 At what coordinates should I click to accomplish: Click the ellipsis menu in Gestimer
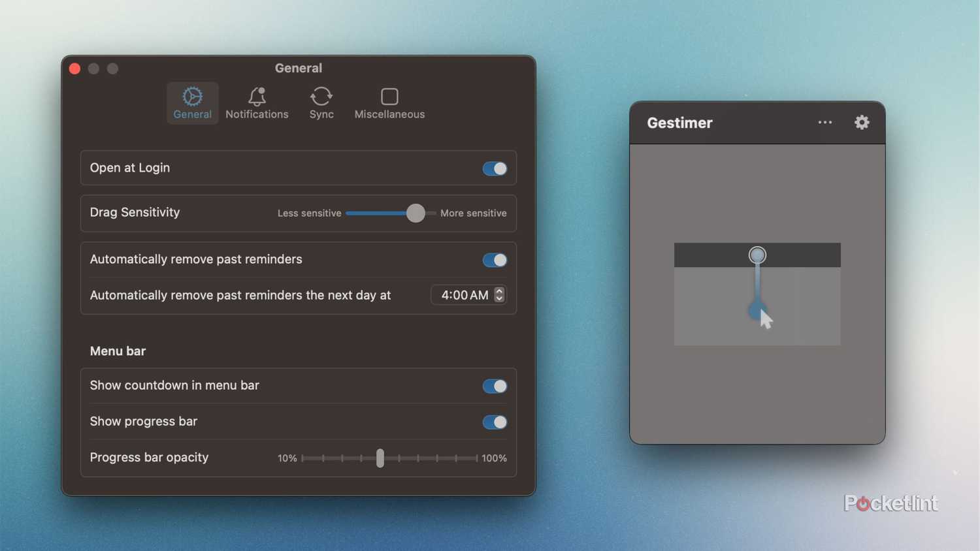click(x=825, y=122)
